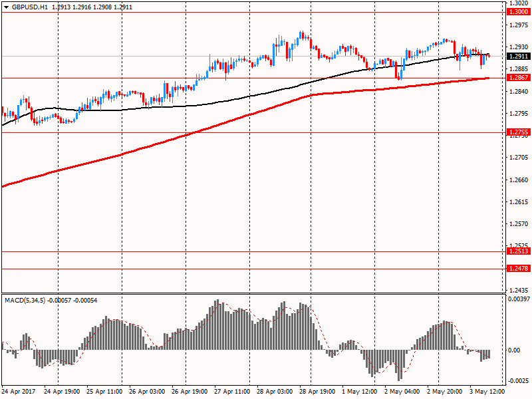Select the 24 Apr 19:00 time label
The image size is (532, 399).
tap(62, 392)
